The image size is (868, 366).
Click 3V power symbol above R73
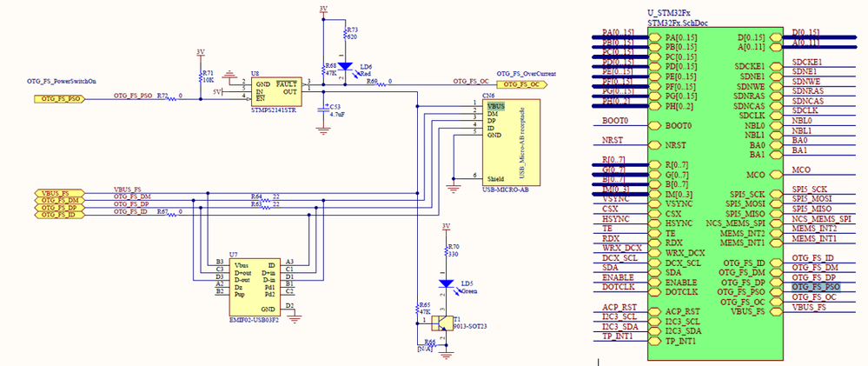click(324, 10)
